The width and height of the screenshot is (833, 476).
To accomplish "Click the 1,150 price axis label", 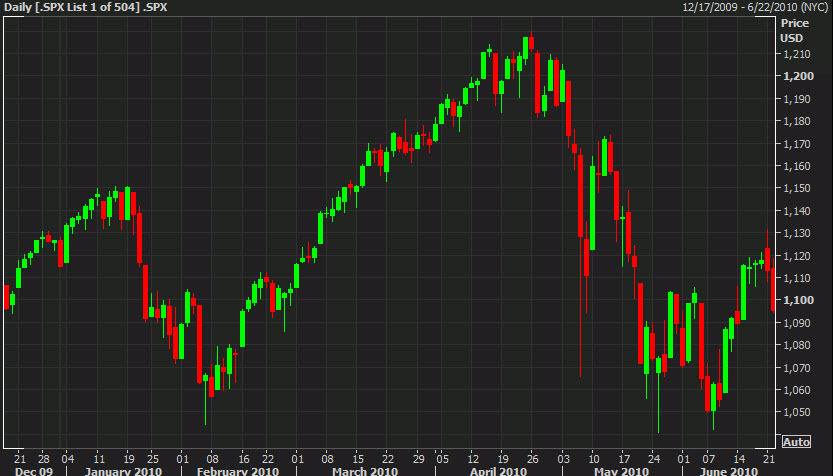I will tap(797, 189).
